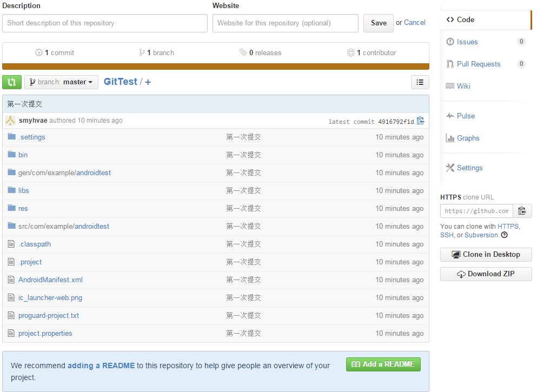Open the .settings folder link
The width and height of the screenshot is (537, 392).
point(32,137)
